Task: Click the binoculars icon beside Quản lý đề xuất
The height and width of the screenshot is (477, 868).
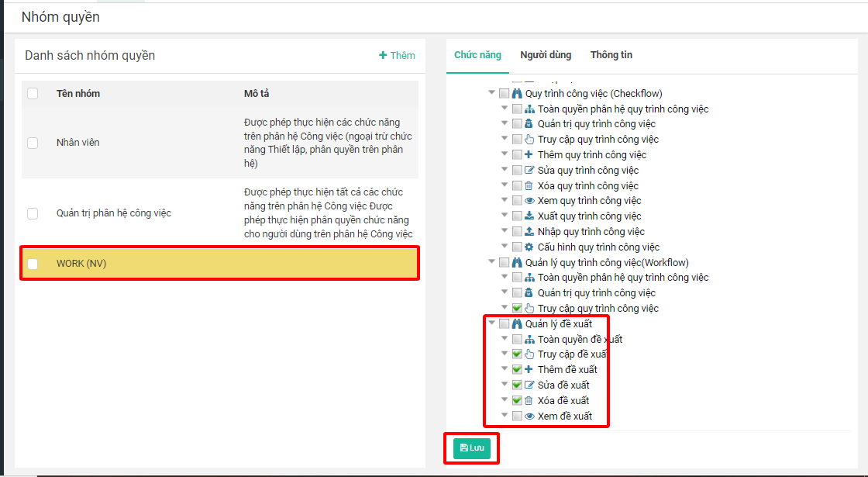Action: [517, 324]
